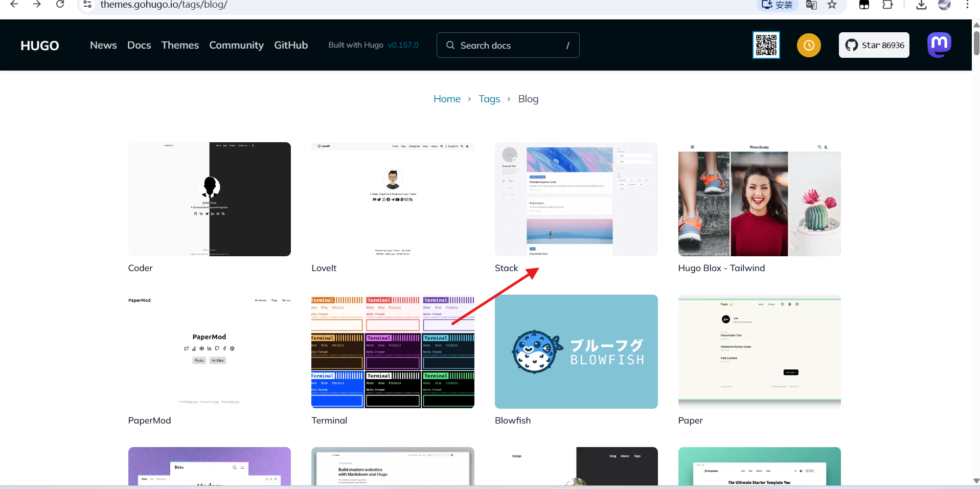Click the Star 86936 GitHub button
This screenshot has width=980, height=489.
coord(874,45)
